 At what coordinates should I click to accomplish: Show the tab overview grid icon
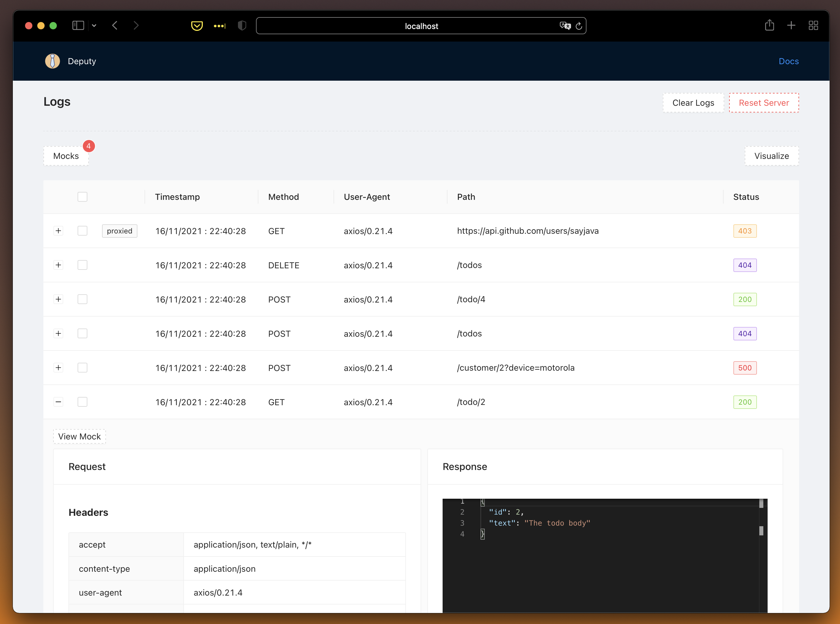tap(813, 26)
